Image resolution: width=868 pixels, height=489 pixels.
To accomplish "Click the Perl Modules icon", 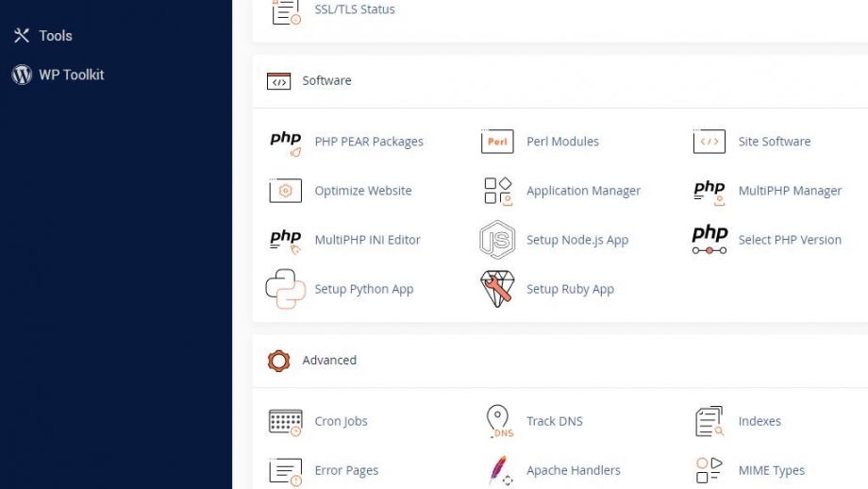I will (x=497, y=142).
